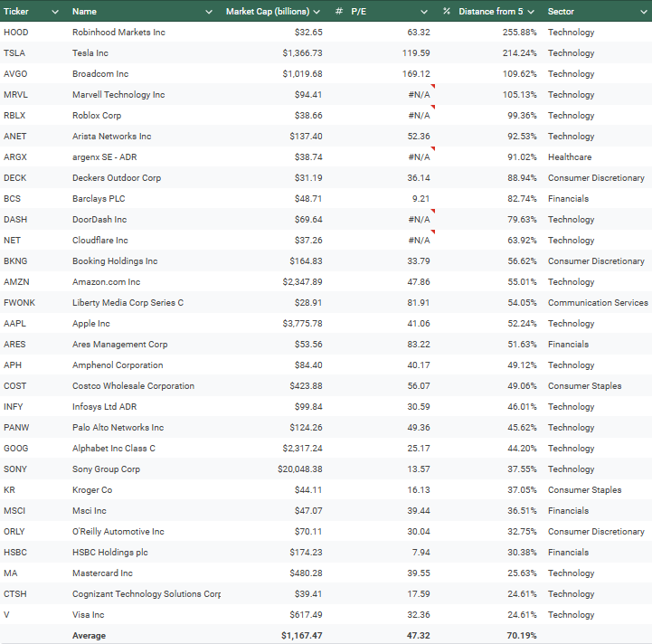This screenshot has width=652, height=644.
Task: Select Kroger Co name cell
Action: [x=92, y=489]
